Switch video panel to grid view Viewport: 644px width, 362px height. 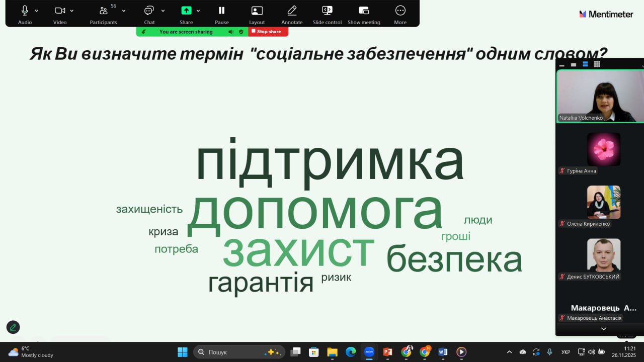point(597,64)
